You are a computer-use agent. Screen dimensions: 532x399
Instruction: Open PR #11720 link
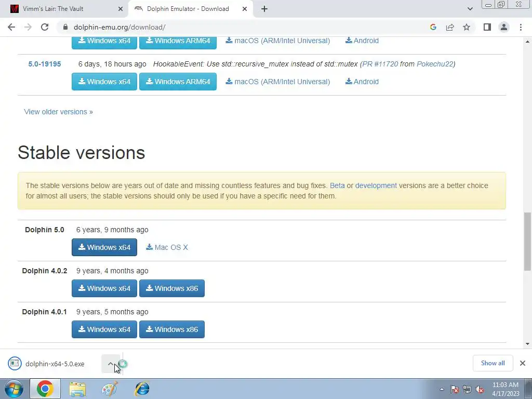click(380, 64)
